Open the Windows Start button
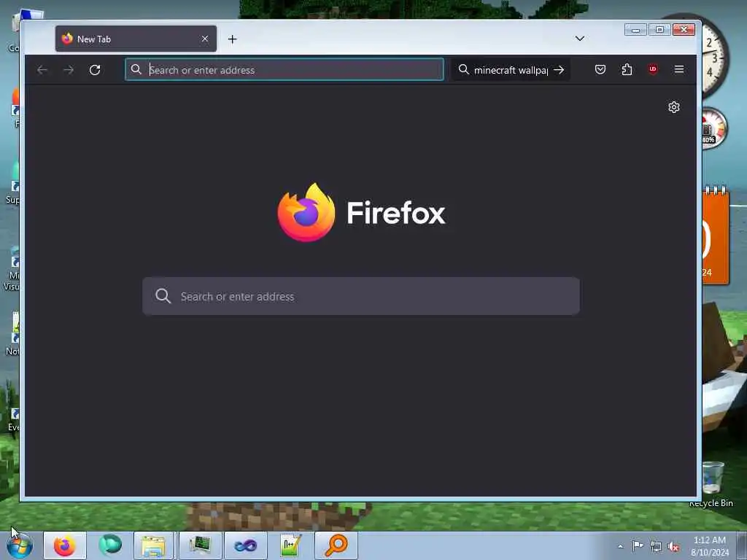 [x=20, y=545]
